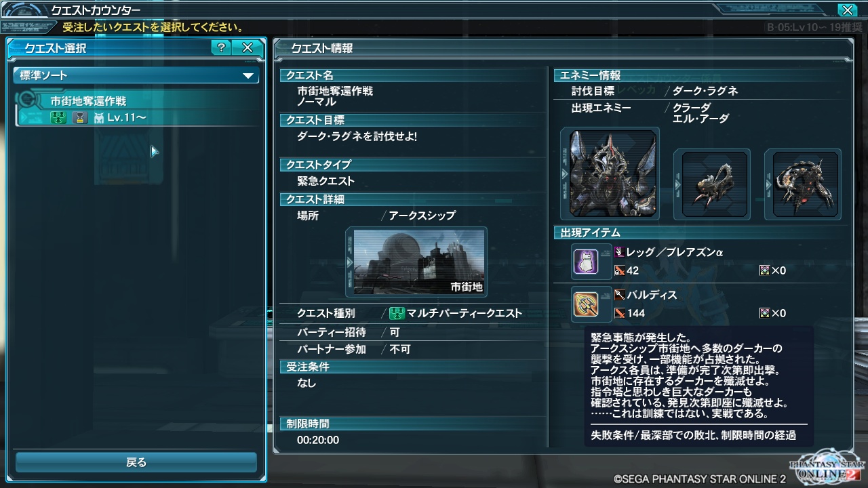Open the 市街地 location preview image
The height and width of the screenshot is (488, 868).
pyautogui.click(x=420, y=262)
